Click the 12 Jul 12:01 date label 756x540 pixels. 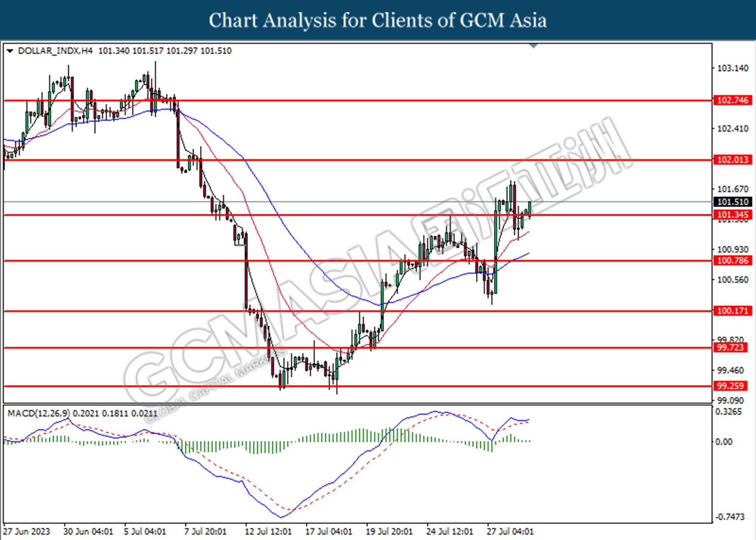(x=268, y=531)
